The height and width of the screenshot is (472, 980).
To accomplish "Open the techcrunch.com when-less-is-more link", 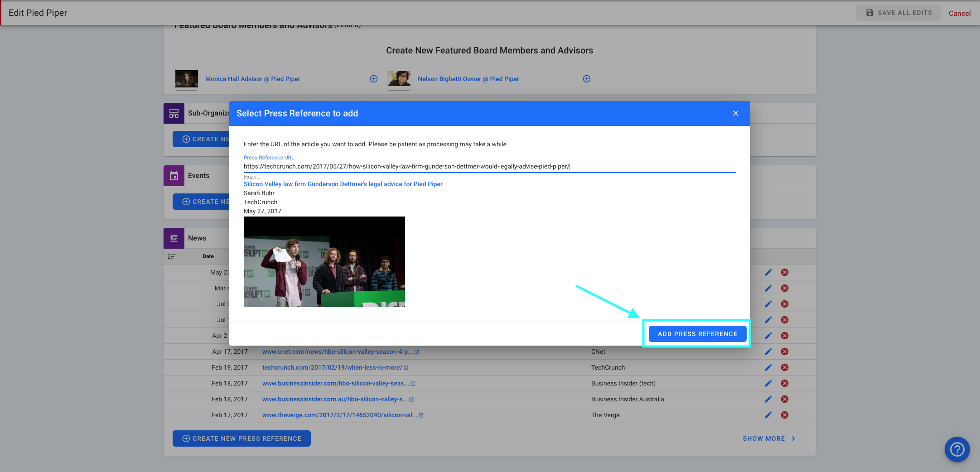I will pyautogui.click(x=335, y=367).
